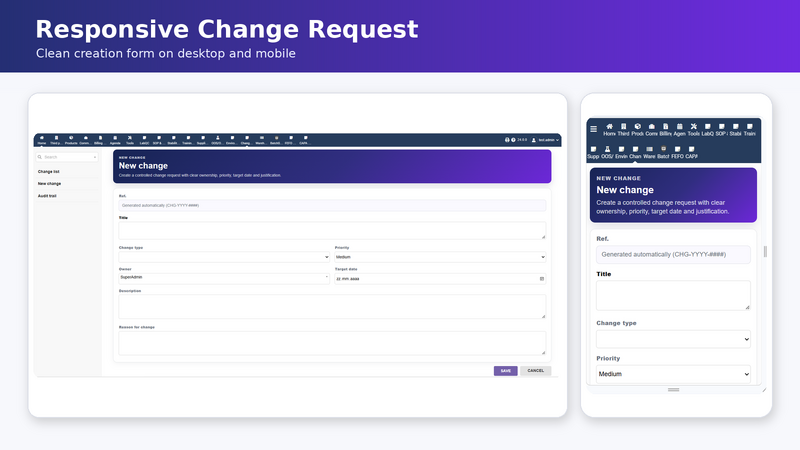
Task: Click the help icon beside version number
Action: pos(513,140)
